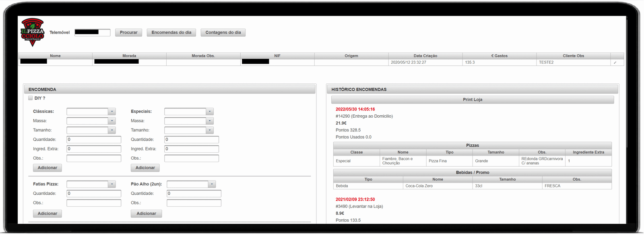Viewport: 644px width, 235px height.
Task: Open Massa dropdown under Especiais
Action: [x=189, y=121]
